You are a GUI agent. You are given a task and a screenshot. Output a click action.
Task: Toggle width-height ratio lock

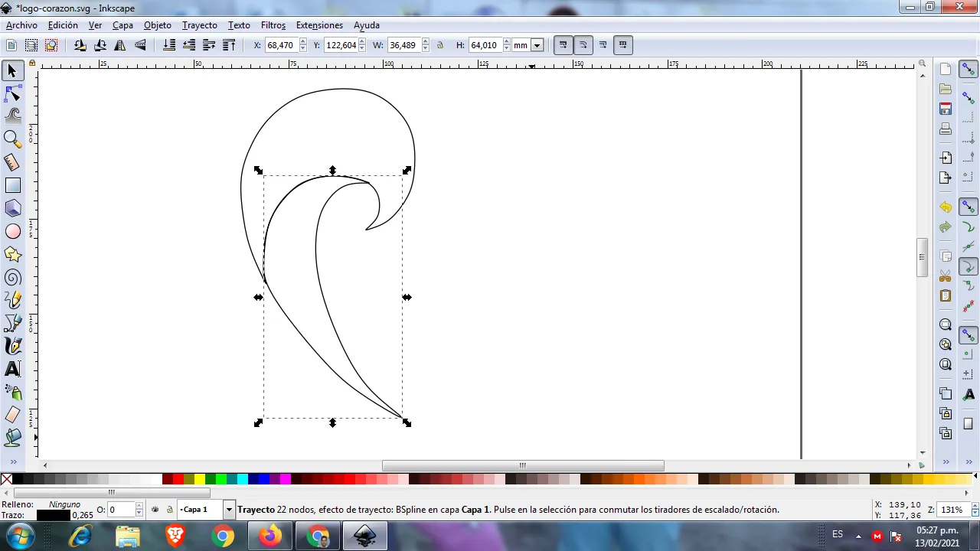point(440,45)
